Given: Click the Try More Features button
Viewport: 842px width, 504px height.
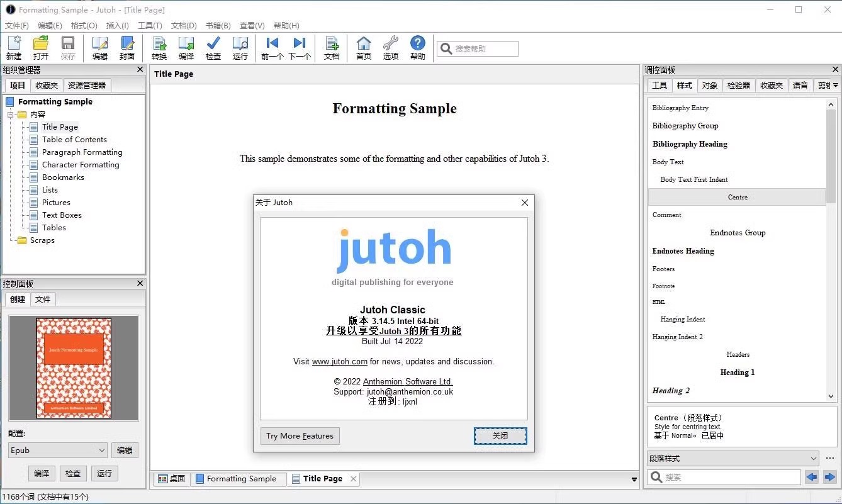Looking at the screenshot, I should 300,436.
